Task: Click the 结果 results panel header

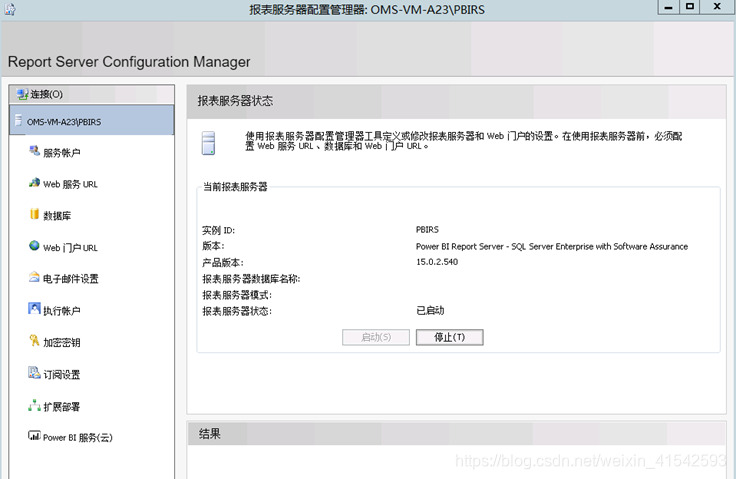Action: (x=456, y=433)
